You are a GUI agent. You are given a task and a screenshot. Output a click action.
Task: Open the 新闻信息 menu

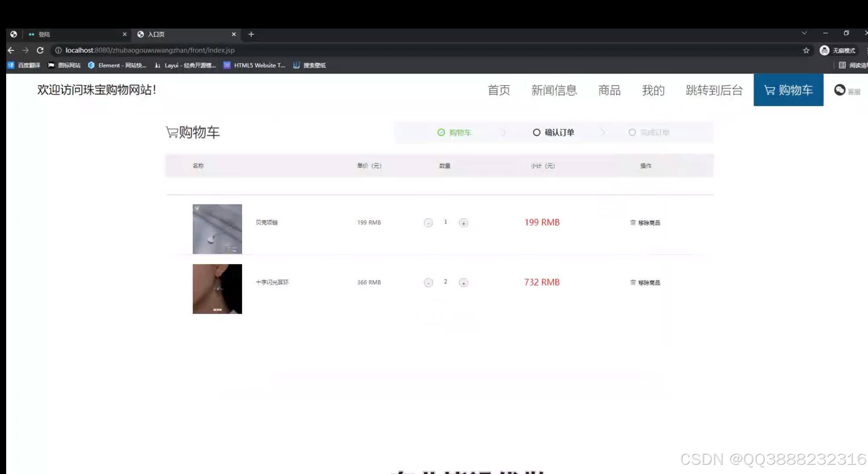[554, 90]
